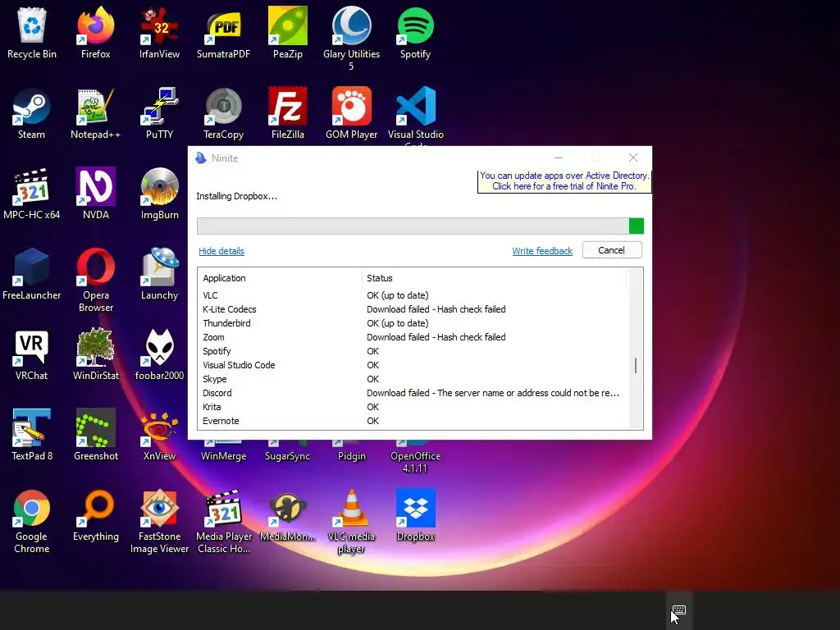
Task: Select the Discord download failed row
Action: [x=413, y=393]
